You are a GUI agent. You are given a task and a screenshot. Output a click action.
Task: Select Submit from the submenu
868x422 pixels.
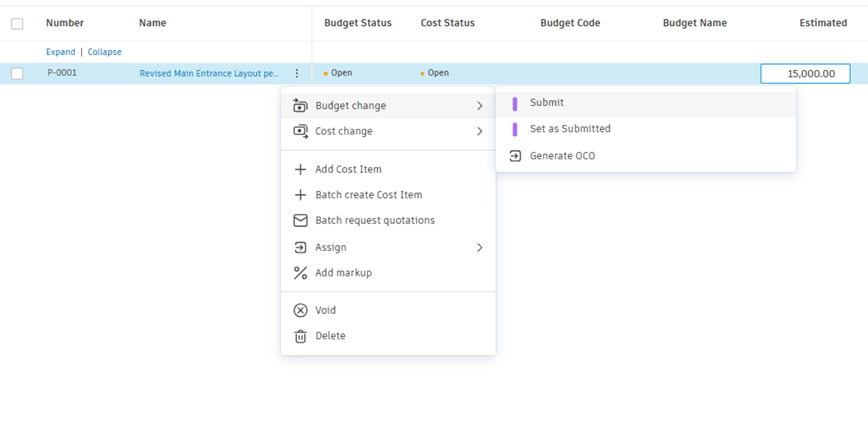click(x=547, y=102)
